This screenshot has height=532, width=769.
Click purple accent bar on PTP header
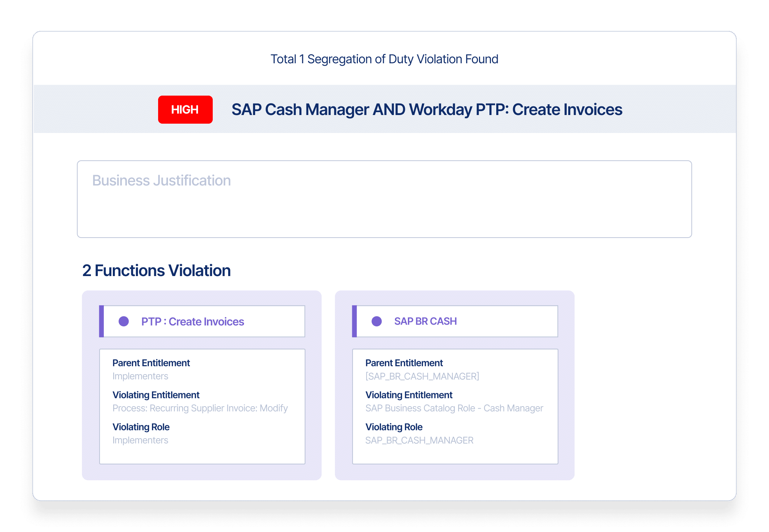(101, 321)
